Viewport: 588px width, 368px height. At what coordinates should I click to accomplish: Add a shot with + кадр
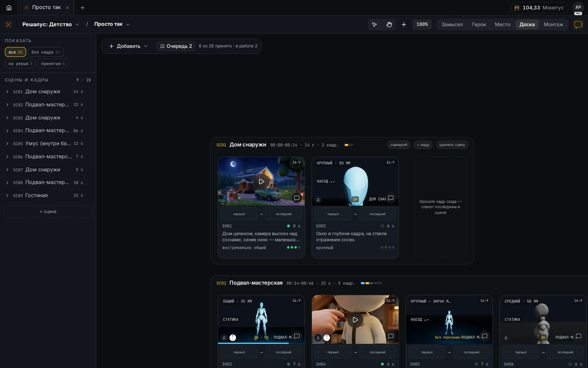point(423,145)
